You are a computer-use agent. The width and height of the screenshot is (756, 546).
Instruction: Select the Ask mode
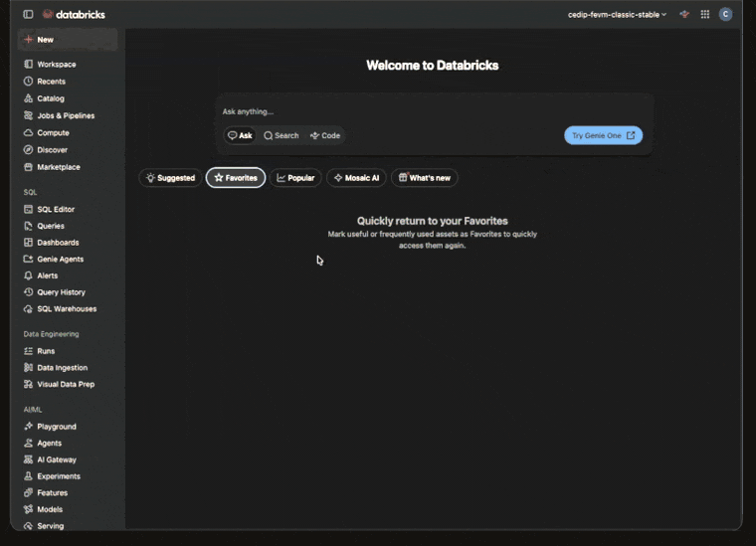pyautogui.click(x=240, y=135)
